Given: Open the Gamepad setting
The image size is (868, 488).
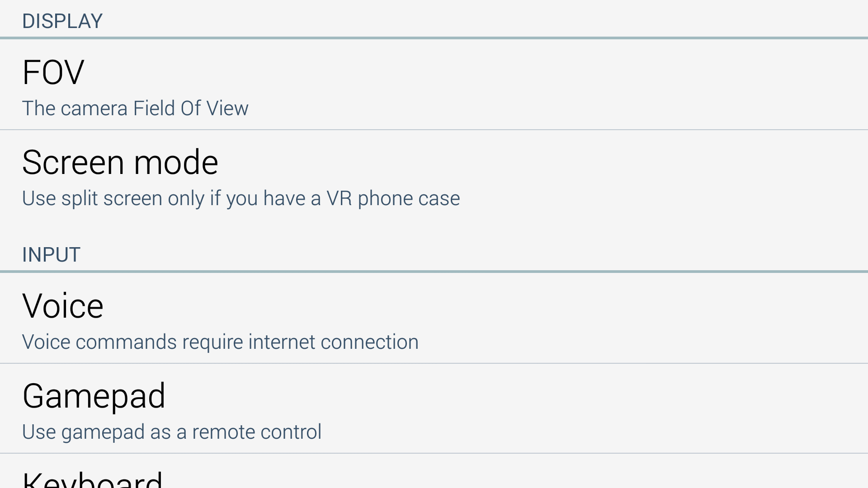Looking at the screenshot, I should 94,396.
